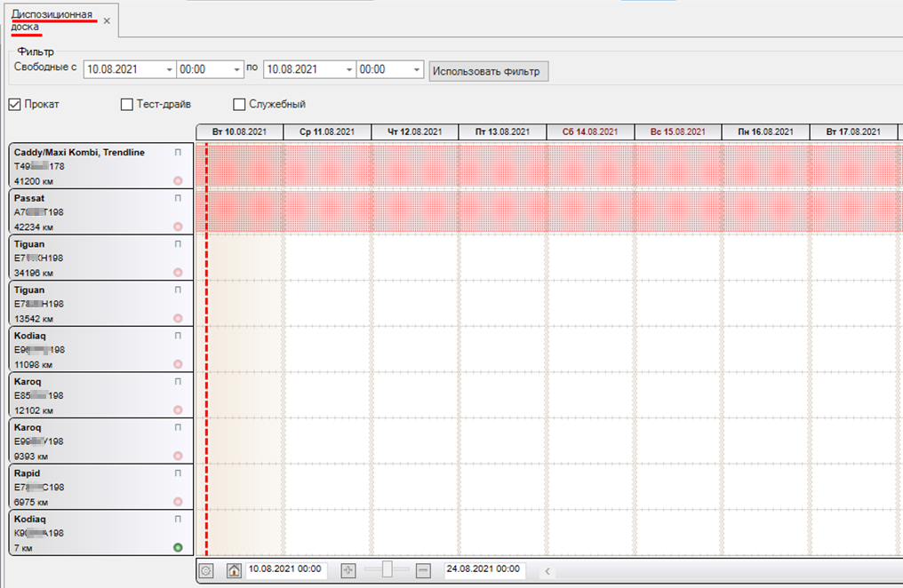Click the red status circle for Rapid

178,502
